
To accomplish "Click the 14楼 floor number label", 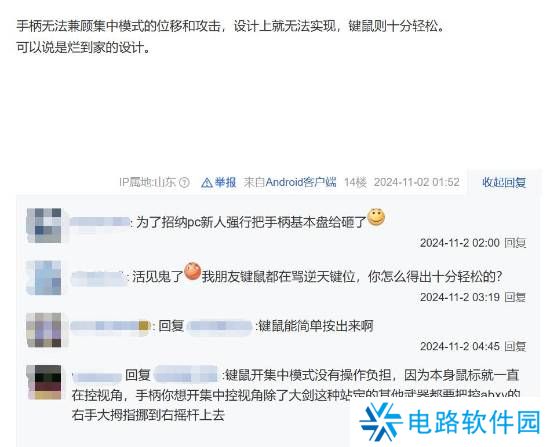I will tap(355, 182).
